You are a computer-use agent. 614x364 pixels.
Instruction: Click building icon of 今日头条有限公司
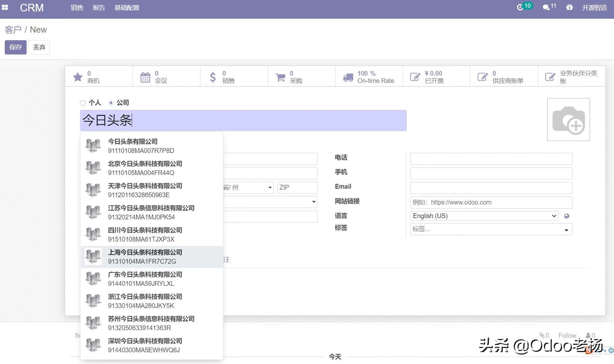coord(93,146)
